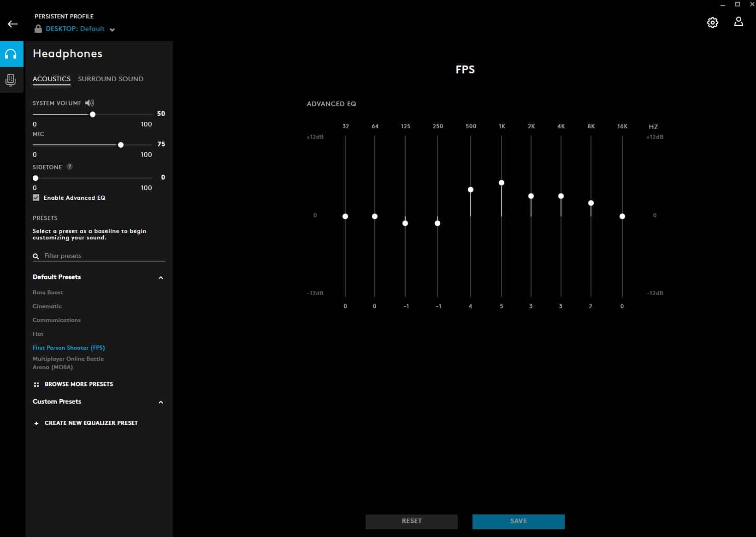Click the search magnifier icon in preset filter
Image resolution: width=756 pixels, height=537 pixels.
point(36,256)
